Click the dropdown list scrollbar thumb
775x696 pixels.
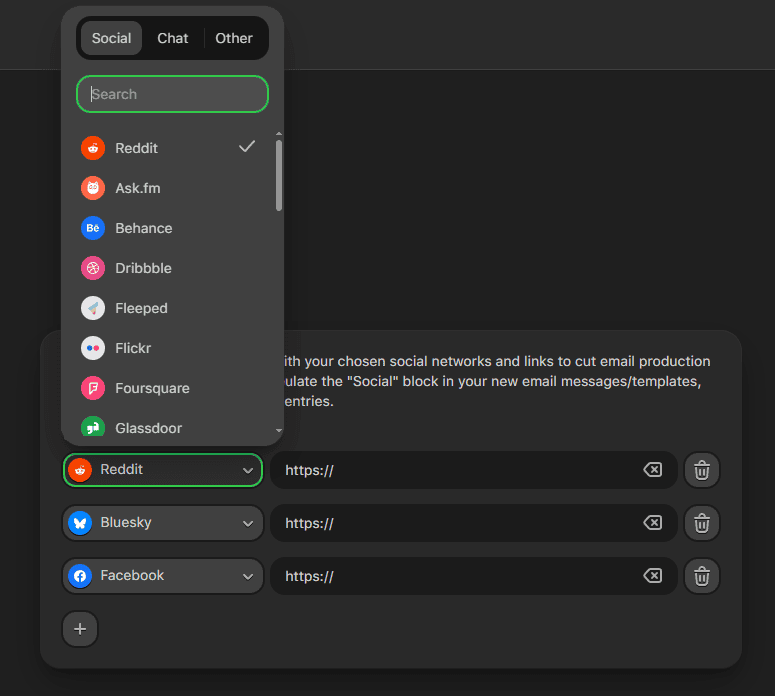(279, 175)
